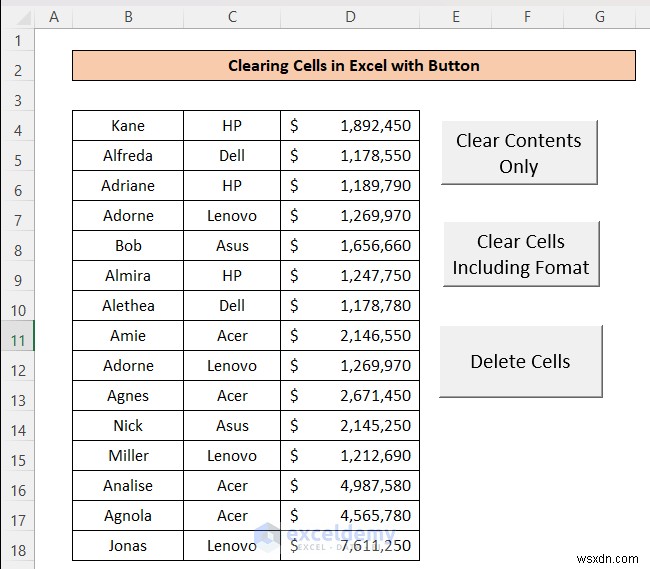Select column F header
Viewport: 650px width, 569px height.
527,17
